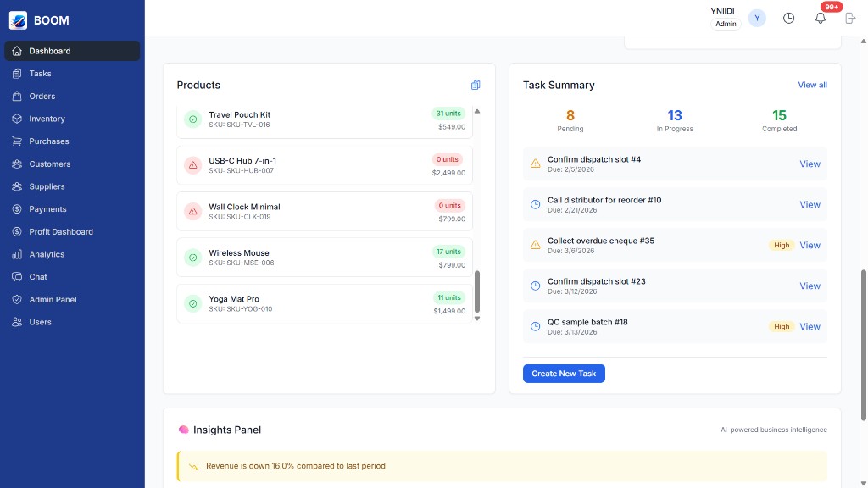This screenshot has height=488, width=868.
Task: Click the clock icon for Confirm dispatch slot #23
Action: (536, 286)
